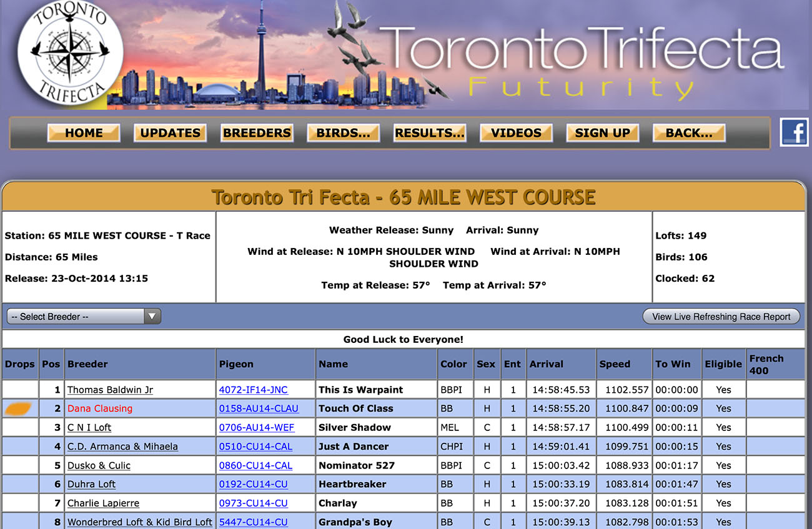Go to the HOME menu

coord(84,132)
